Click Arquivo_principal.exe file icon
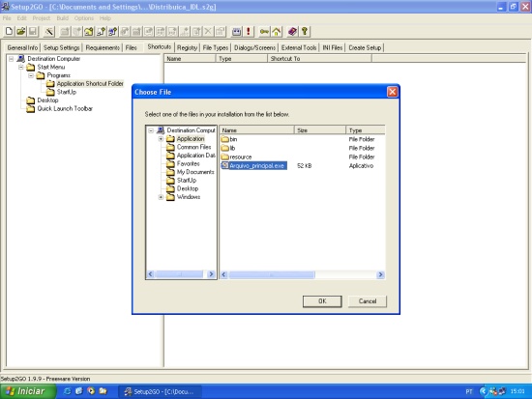532x399 pixels. click(224, 165)
